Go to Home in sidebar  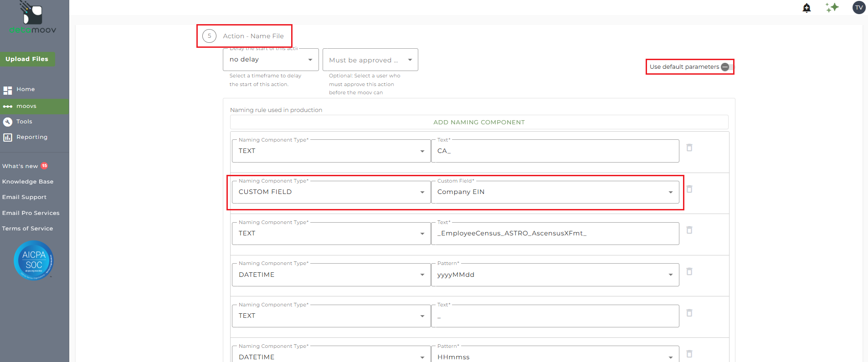tap(26, 89)
